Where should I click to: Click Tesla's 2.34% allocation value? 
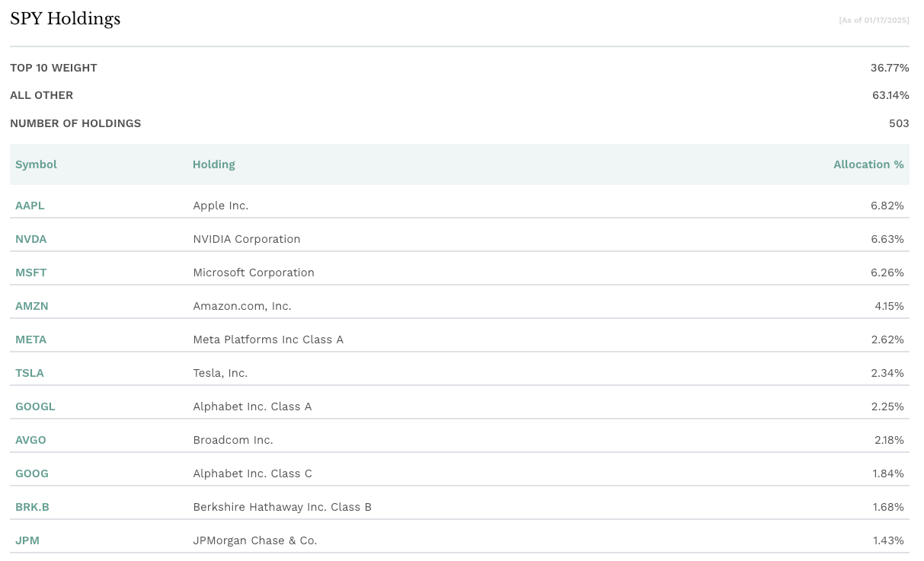[887, 373]
